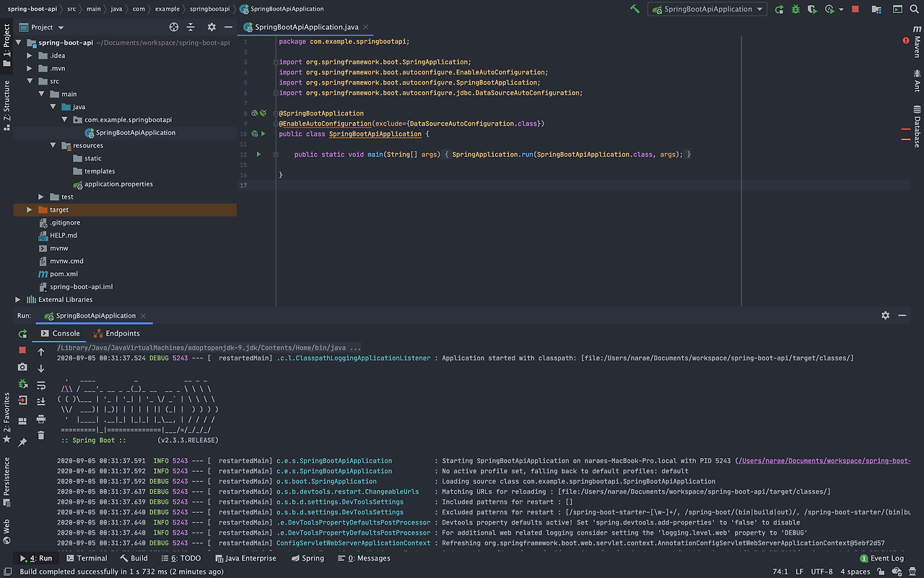Expand the test folder
Image resolution: width=924 pixels, height=578 pixels.
(x=41, y=197)
